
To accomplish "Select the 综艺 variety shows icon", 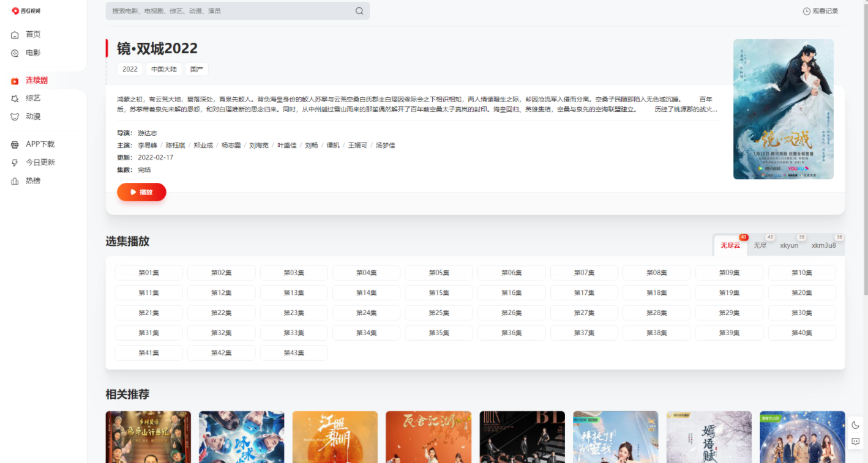I will (x=15, y=98).
